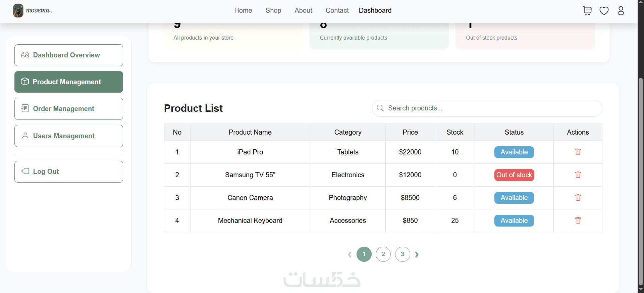Viewport: 644px width, 293px height.
Task: Remove Mechanical Keyboard using trash icon
Action: (x=578, y=221)
